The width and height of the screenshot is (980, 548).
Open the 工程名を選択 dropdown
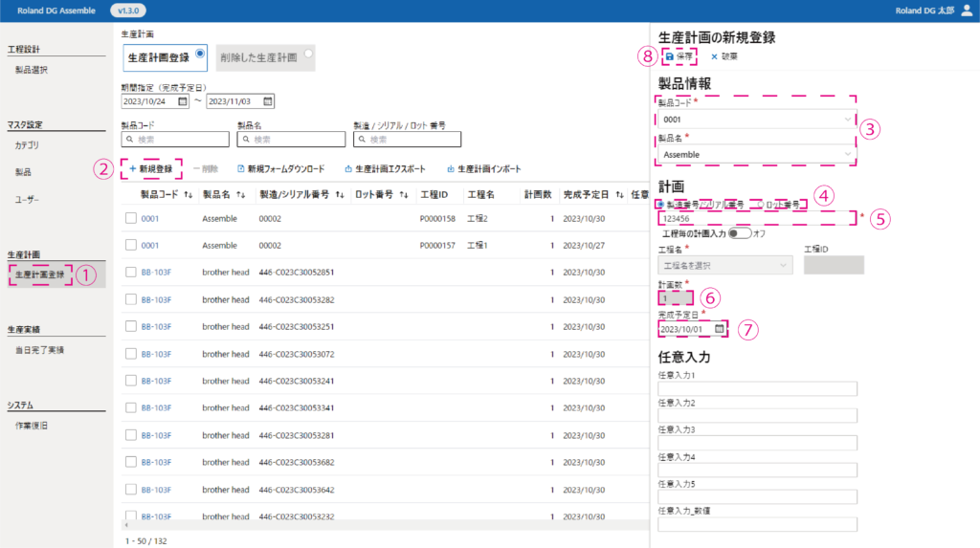(724, 265)
